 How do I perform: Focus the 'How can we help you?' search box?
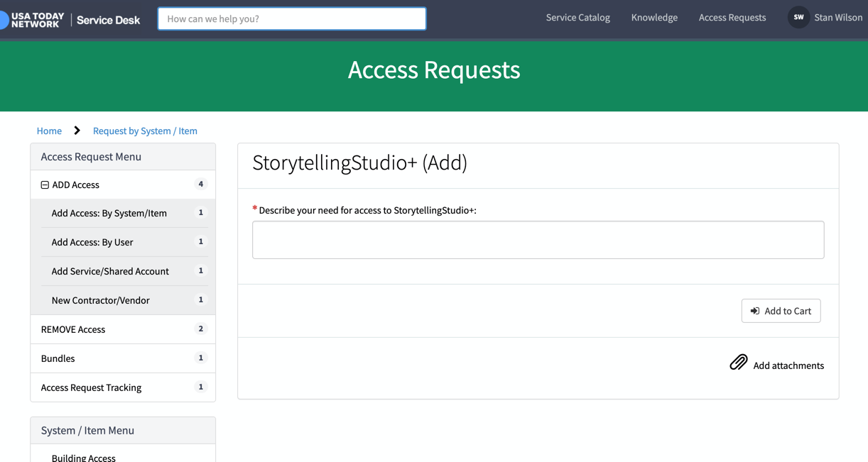click(x=291, y=18)
